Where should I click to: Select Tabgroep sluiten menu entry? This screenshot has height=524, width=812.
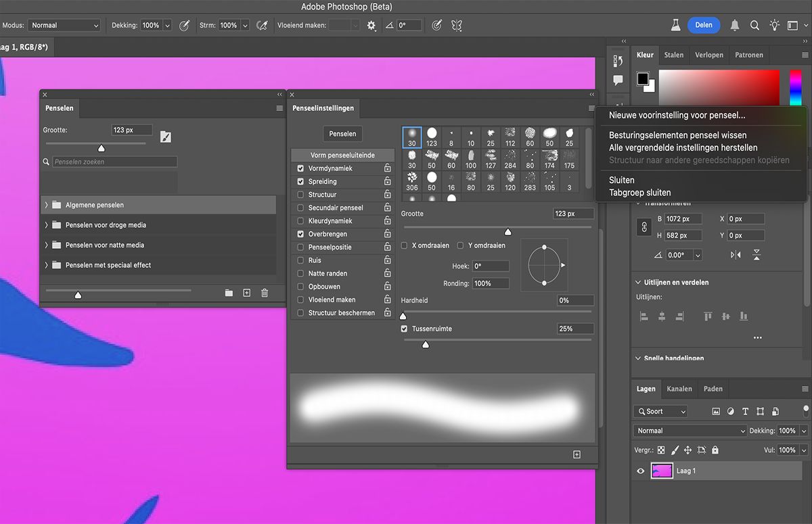640,193
